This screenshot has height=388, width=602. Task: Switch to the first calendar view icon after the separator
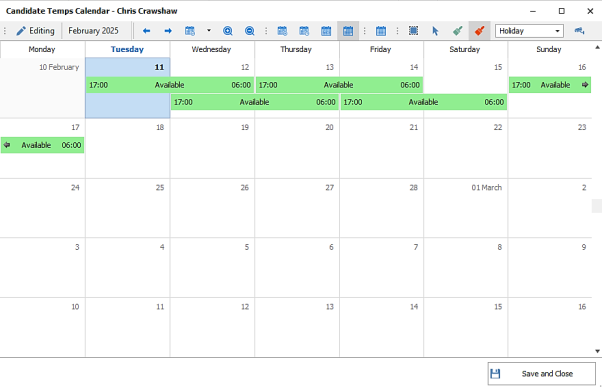[x=282, y=31]
